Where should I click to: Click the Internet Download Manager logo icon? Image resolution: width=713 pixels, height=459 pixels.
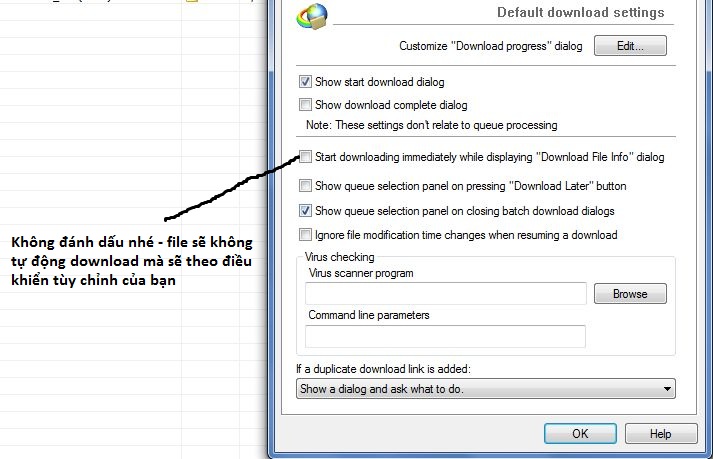[x=312, y=16]
